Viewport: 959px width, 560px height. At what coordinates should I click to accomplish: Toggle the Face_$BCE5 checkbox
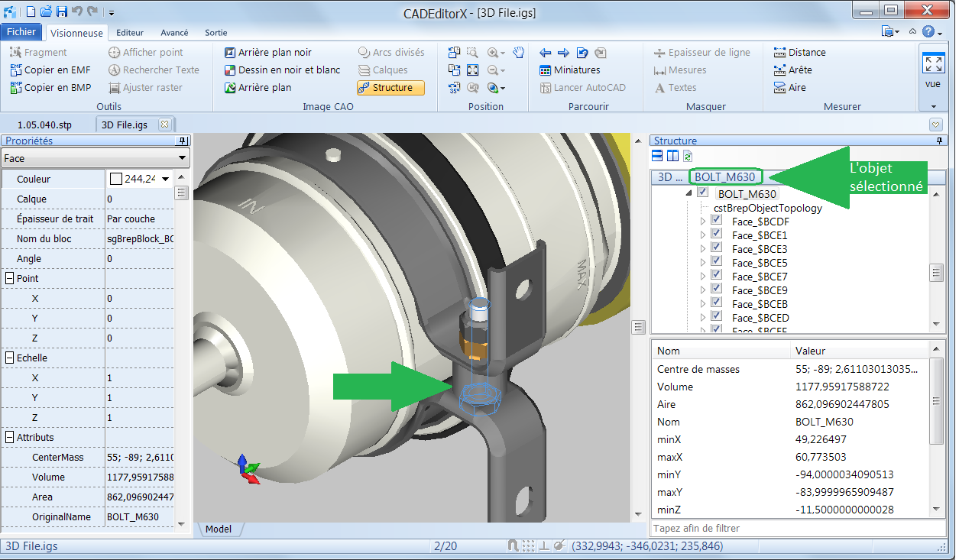pyautogui.click(x=716, y=263)
